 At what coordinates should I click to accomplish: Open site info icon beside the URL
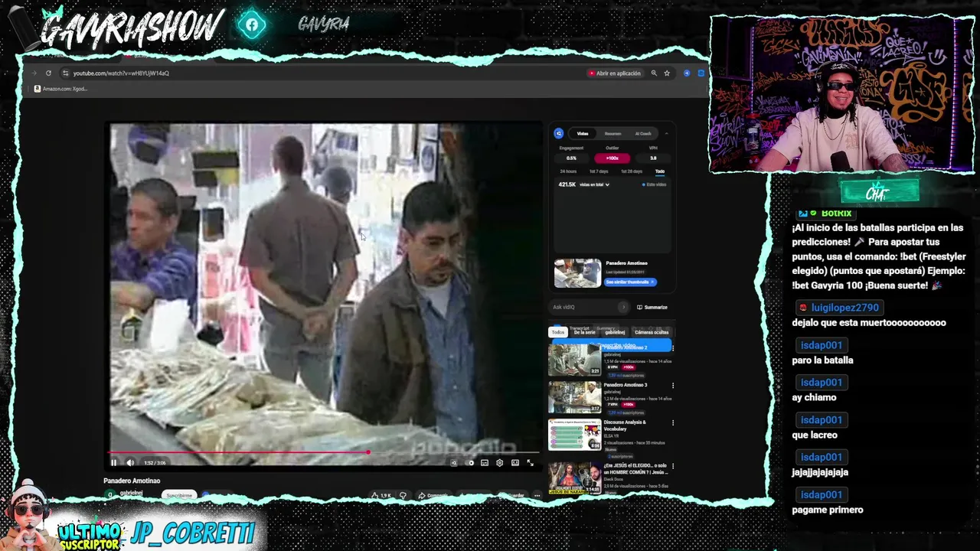(65, 73)
